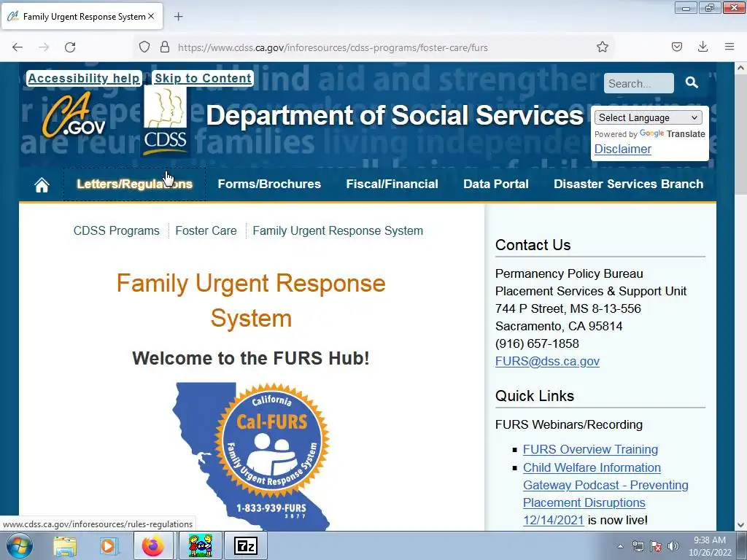Click the Skip to Content link
Screen dimensions: 747x560
(x=203, y=78)
